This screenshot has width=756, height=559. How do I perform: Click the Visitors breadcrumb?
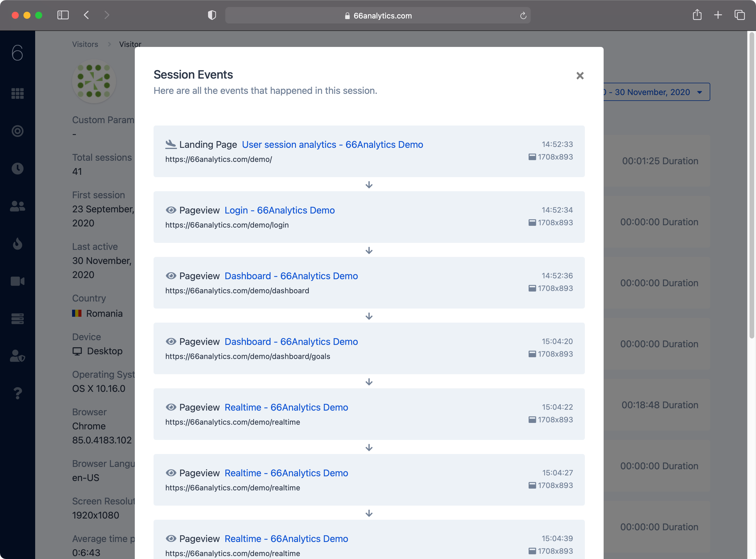tap(85, 44)
